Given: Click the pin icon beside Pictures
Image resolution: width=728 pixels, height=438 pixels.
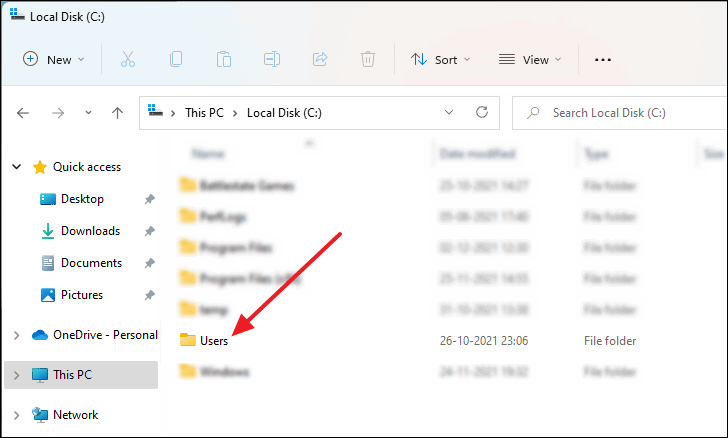Looking at the screenshot, I should pyautogui.click(x=150, y=295).
